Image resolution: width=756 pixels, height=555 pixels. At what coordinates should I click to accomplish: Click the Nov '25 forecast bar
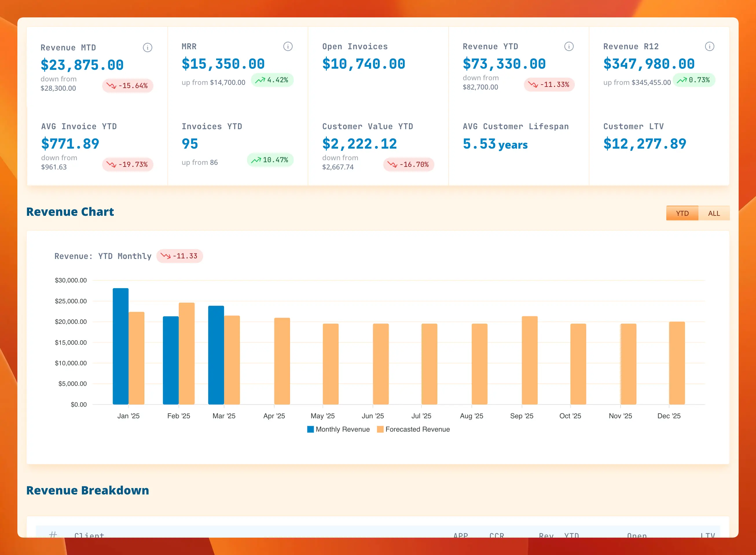628,364
